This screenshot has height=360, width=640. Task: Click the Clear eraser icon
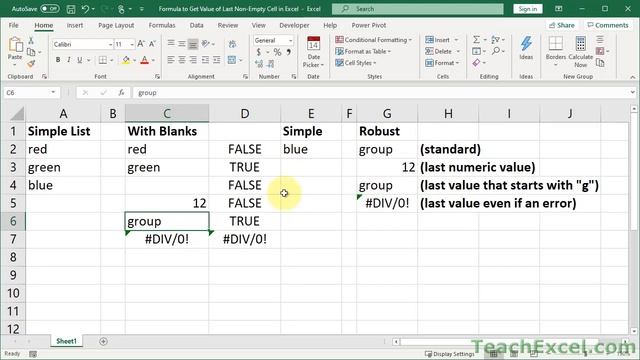[476, 63]
